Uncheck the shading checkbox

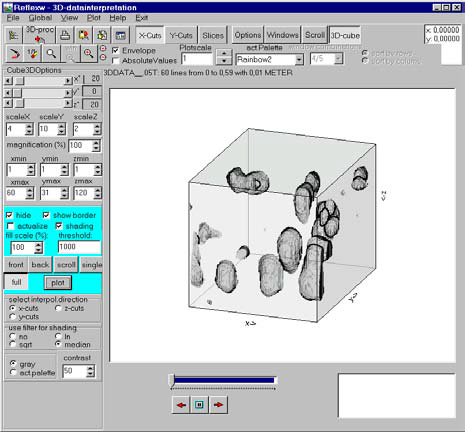tap(59, 226)
